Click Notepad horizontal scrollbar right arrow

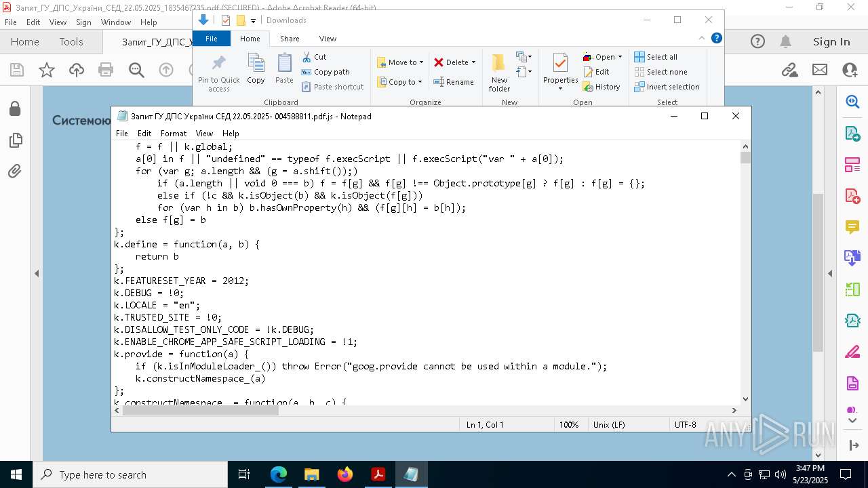(x=734, y=410)
